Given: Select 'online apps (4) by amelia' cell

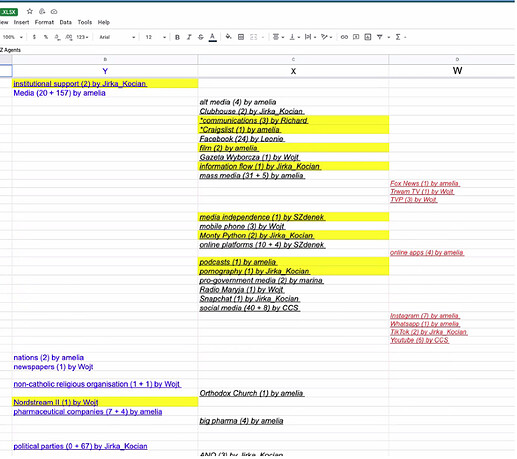Looking at the screenshot, I should coord(452,253).
